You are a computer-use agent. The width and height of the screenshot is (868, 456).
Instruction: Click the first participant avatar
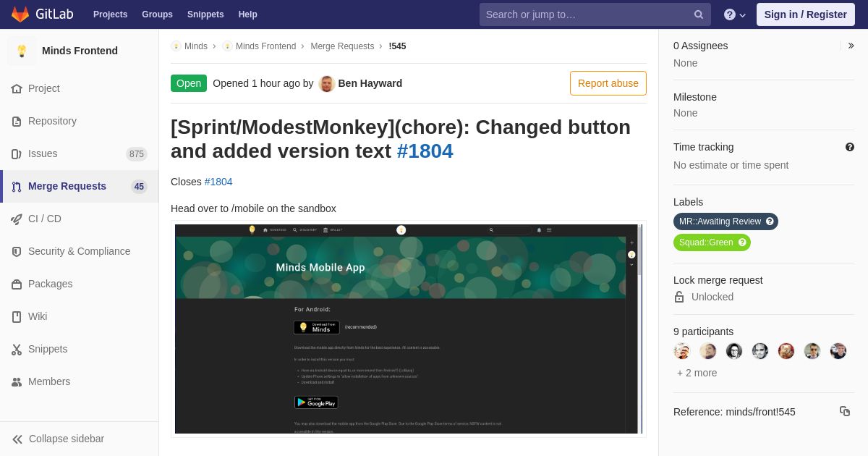[682, 351]
